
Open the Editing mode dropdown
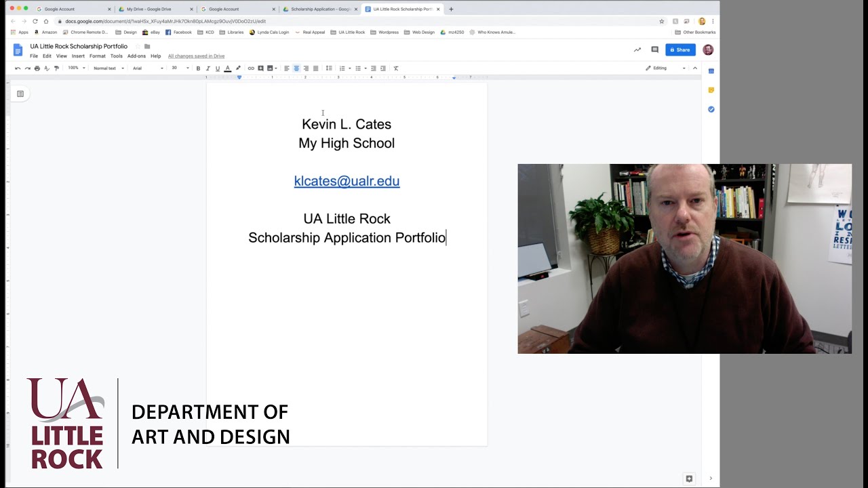(x=665, y=68)
